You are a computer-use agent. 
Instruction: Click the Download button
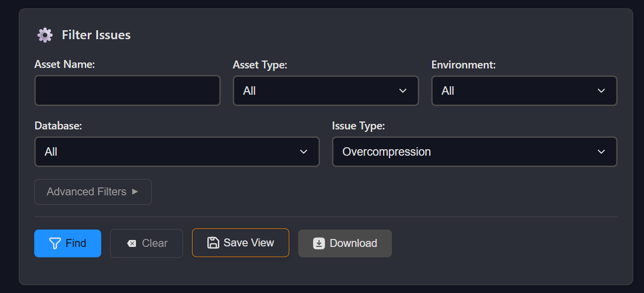[x=345, y=243]
